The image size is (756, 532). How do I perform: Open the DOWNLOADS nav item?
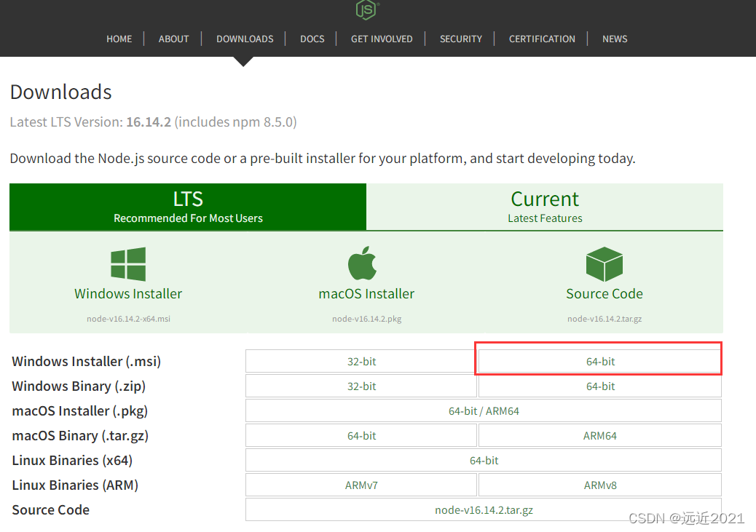pyautogui.click(x=245, y=39)
